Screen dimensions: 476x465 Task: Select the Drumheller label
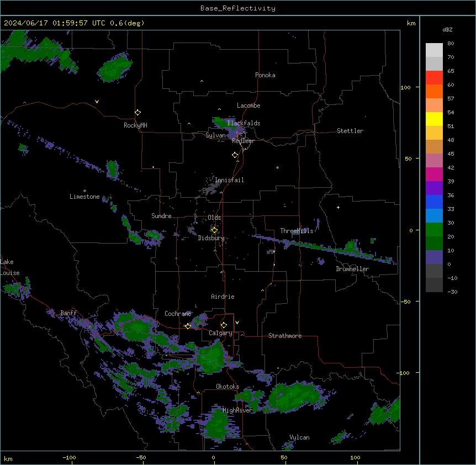(x=352, y=269)
